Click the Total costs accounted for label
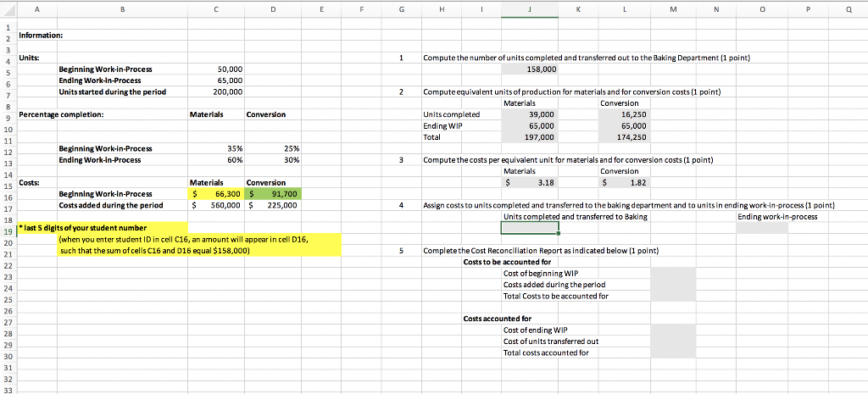This screenshot has width=868, height=394. [546, 352]
